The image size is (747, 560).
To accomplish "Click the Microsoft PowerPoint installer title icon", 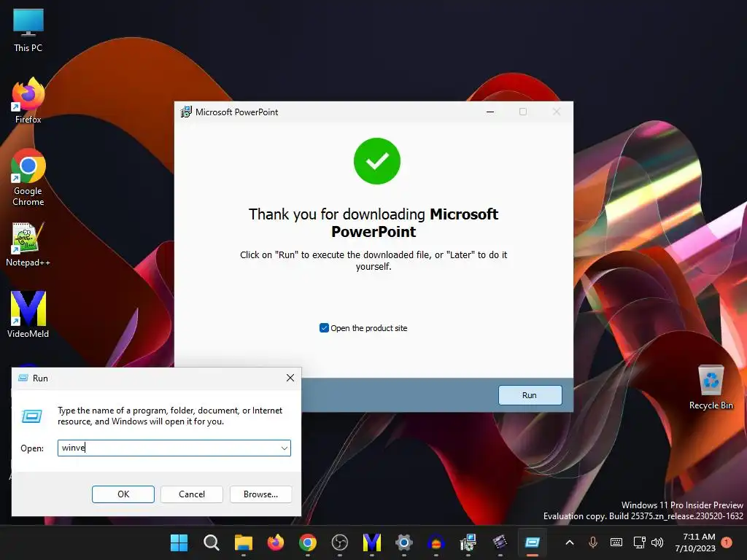I will tap(186, 112).
